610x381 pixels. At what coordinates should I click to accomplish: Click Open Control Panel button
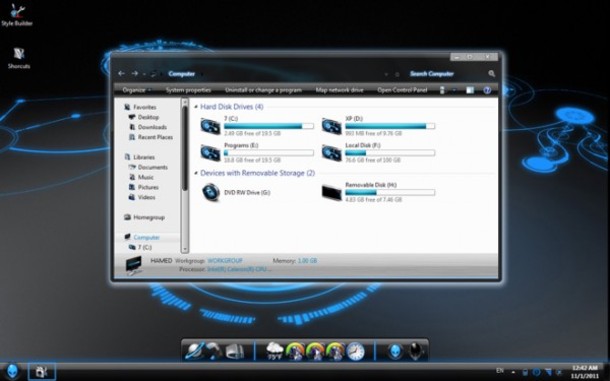[x=402, y=90]
